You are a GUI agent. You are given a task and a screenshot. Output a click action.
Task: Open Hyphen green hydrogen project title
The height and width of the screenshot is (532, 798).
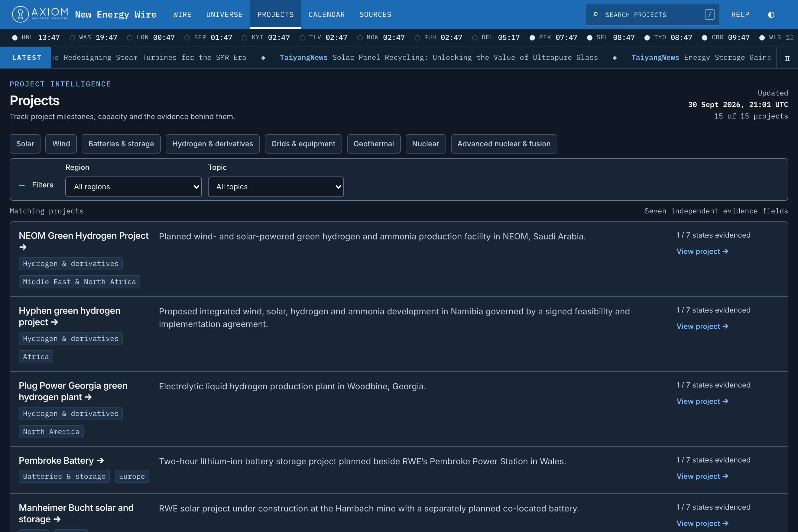click(70, 316)
